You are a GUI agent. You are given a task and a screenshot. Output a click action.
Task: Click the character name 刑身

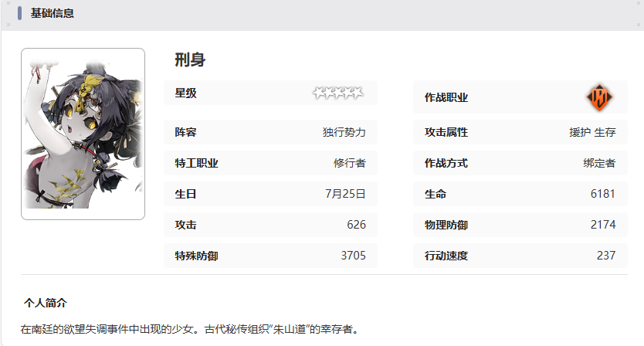coord(190,60)
